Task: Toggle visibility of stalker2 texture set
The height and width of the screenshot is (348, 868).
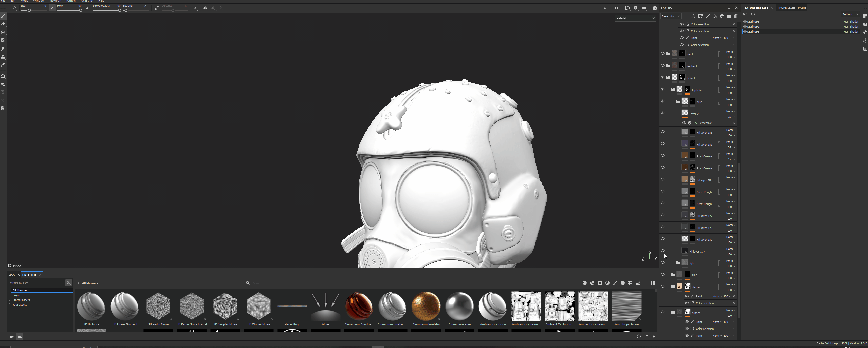Action: click(745, 26)
